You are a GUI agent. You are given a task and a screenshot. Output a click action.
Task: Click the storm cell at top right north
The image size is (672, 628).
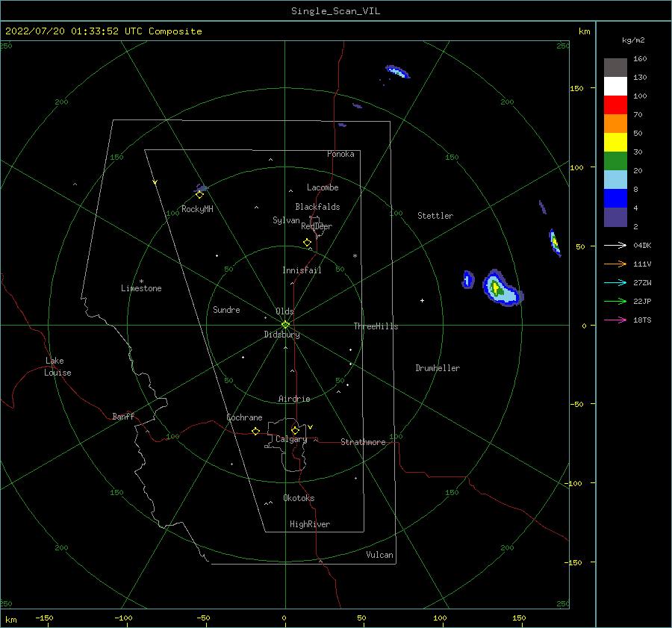(x=397, y=72)
